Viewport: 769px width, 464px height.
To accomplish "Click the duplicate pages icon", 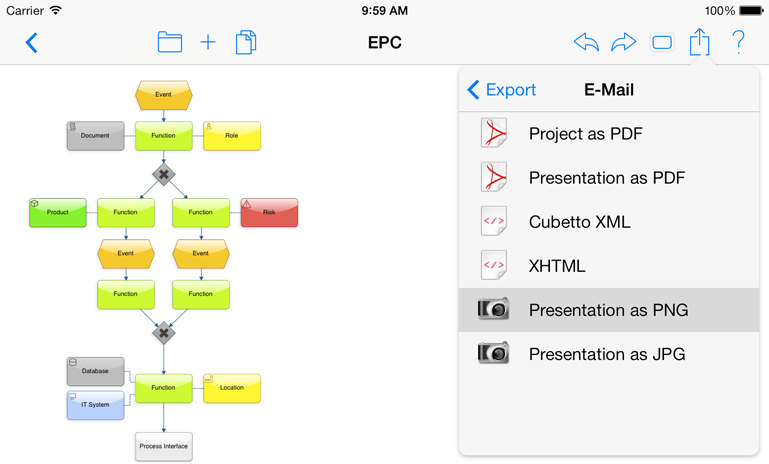I will tap(246, 42).
